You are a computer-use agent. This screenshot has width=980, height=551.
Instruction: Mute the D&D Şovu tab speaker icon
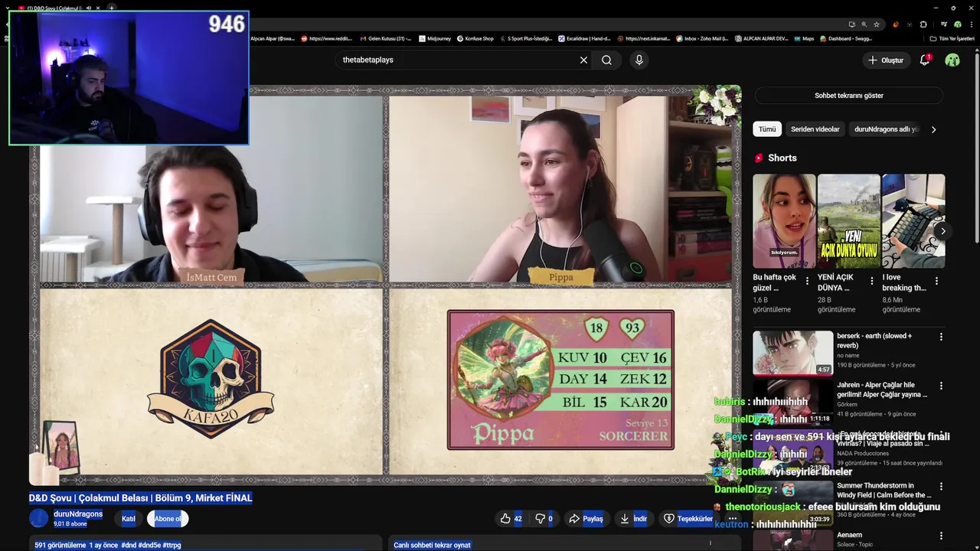[88, 8]
